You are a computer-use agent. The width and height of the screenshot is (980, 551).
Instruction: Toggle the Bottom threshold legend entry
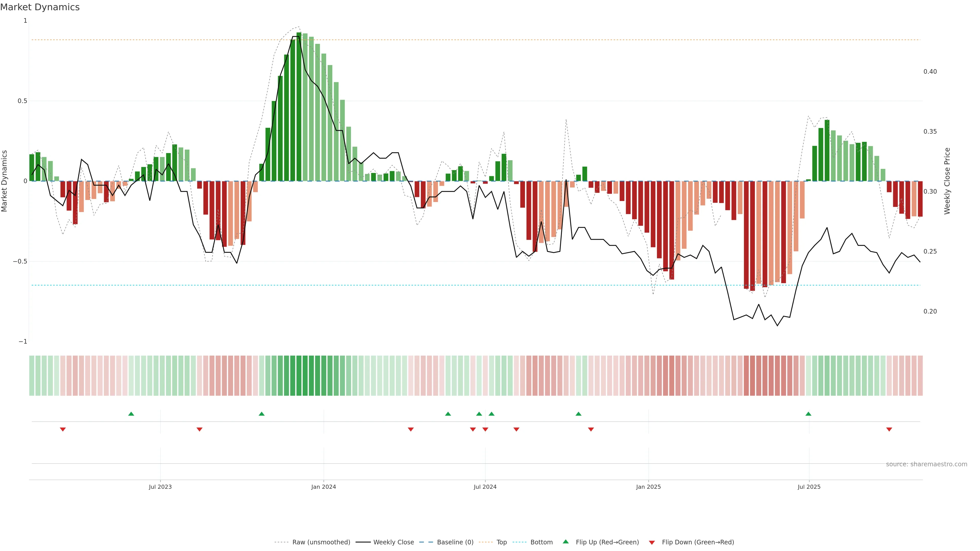[541, 542]
